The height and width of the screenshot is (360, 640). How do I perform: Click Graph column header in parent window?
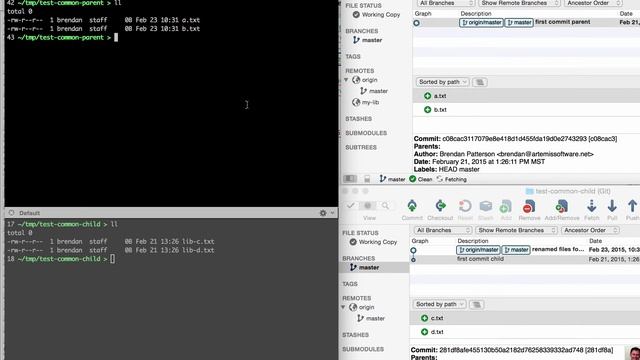tap(423, 13)
